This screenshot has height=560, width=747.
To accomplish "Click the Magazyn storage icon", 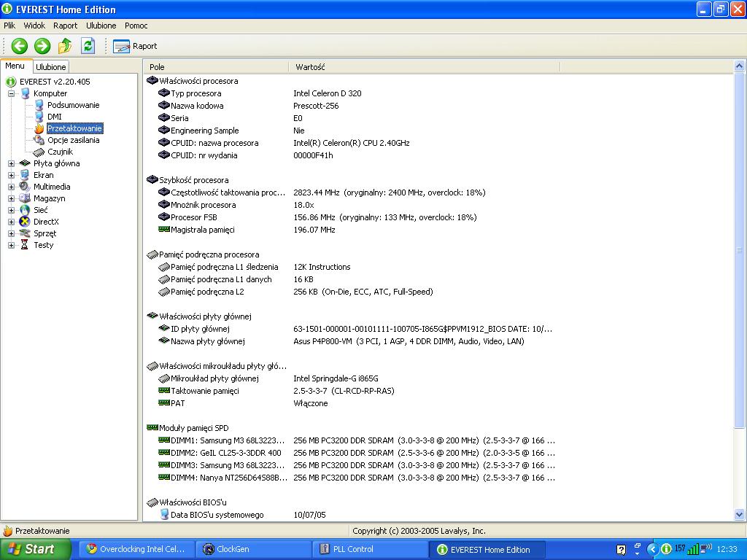I will pos(25,198).
